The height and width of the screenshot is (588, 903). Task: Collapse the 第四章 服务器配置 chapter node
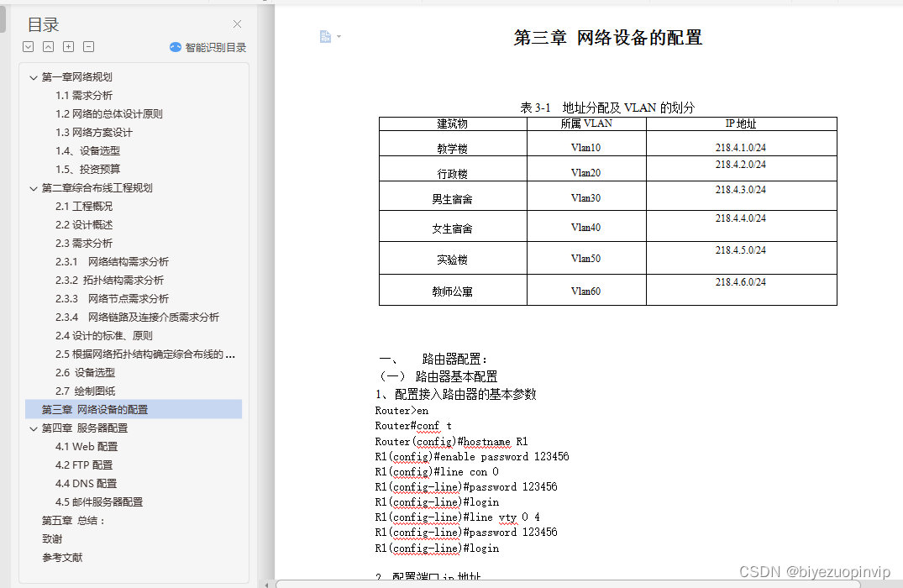[x=34, y=428]
